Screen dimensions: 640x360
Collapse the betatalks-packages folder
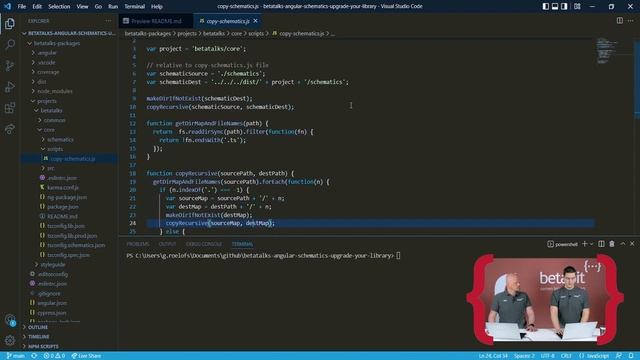pyautogui.click(x=56, y=43)
